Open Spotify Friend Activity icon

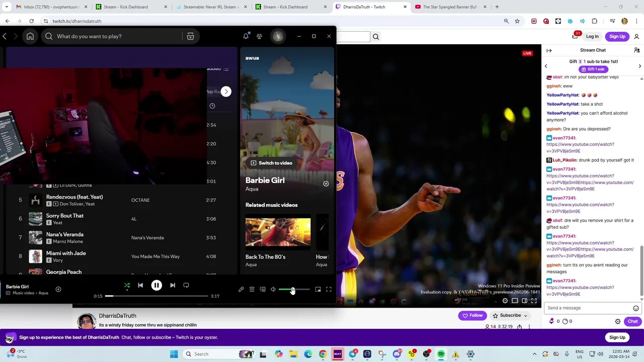tap(259, 36)
